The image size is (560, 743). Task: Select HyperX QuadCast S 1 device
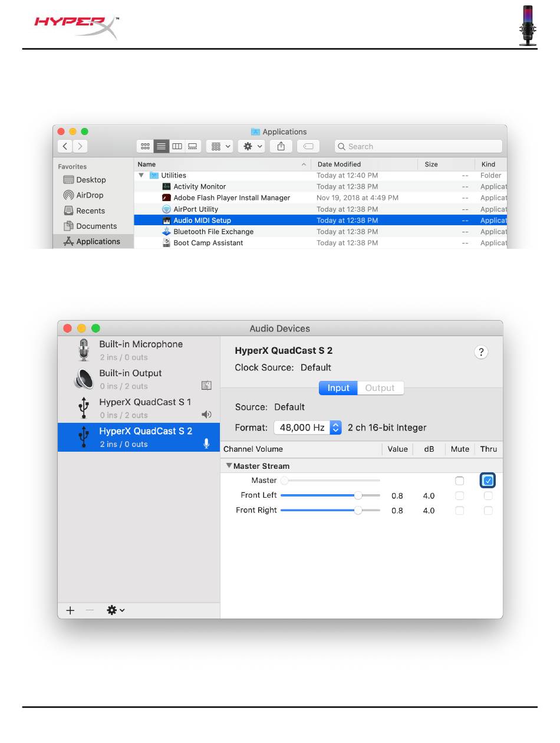[139, 408]
